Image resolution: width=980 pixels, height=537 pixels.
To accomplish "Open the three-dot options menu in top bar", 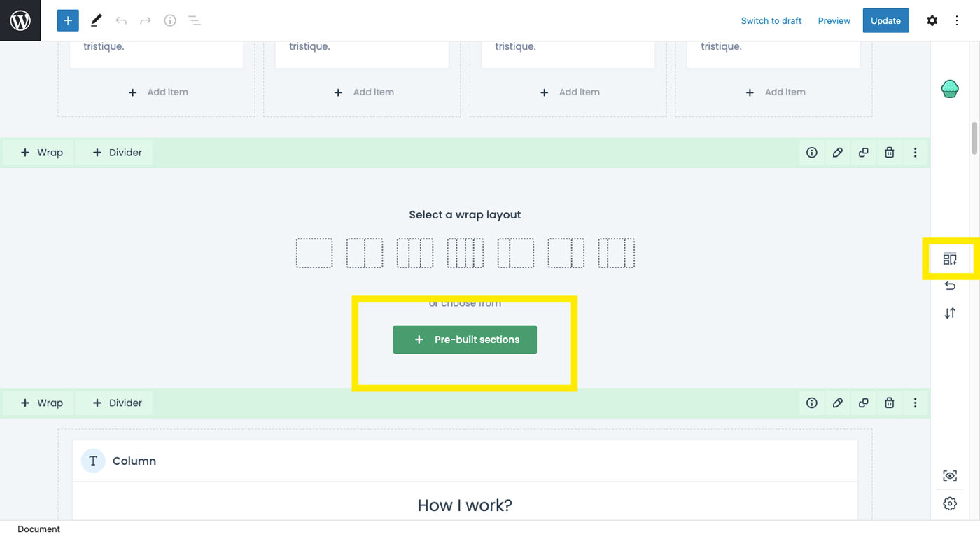I will (957, 20).
